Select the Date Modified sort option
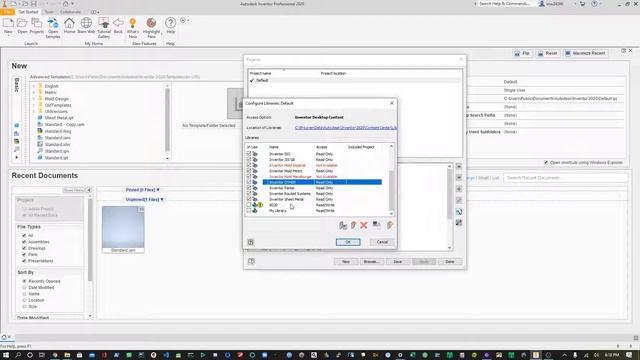This screenshot has height=360, width=640. [24, 287]
